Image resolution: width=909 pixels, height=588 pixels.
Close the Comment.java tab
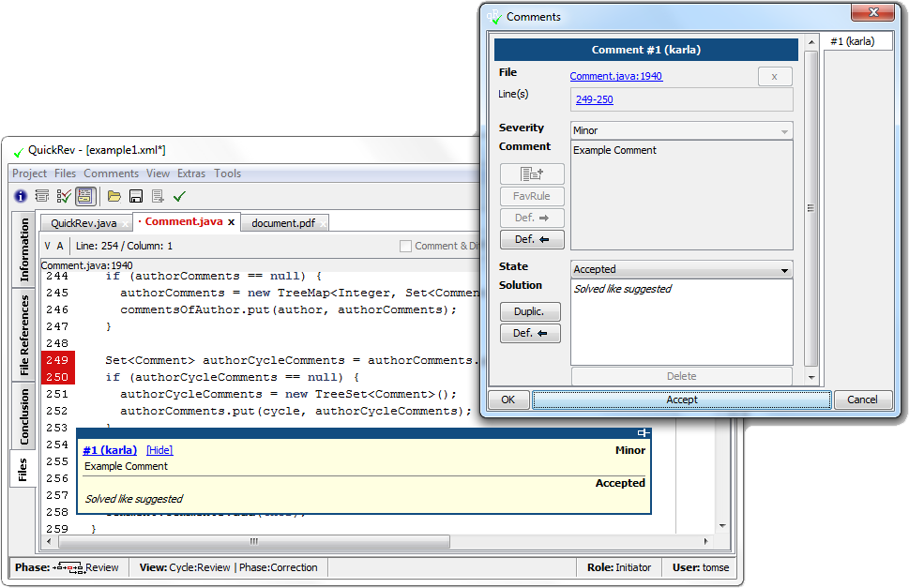[x=231, y=222]
